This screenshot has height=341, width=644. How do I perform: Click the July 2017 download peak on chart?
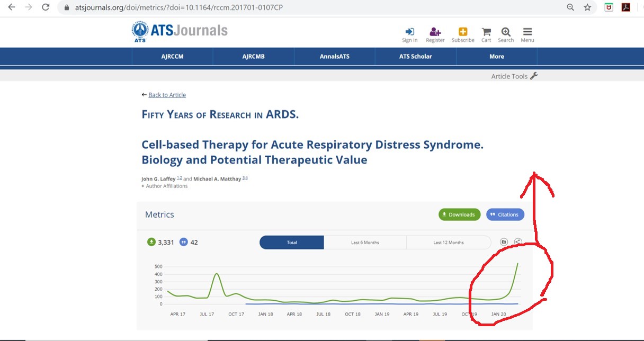tap(217, 274)
